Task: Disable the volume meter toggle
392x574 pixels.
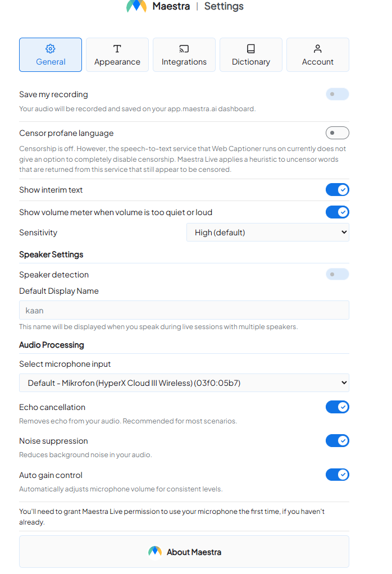Action: click(337, 212)
